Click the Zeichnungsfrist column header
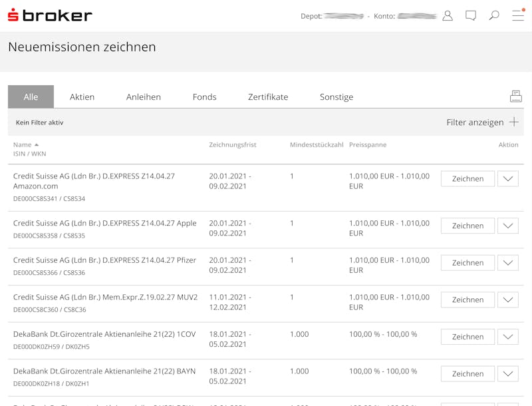The image size is (532, 406). [x=233, y=145]
